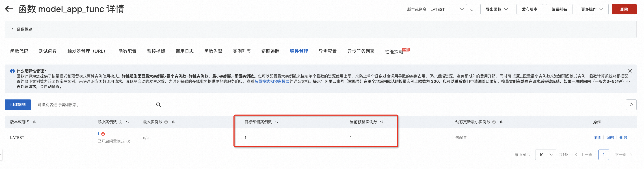Click the LATEST cell in the table row
The width and height of the screenshot is (644, 169).
tap(17, 138)
